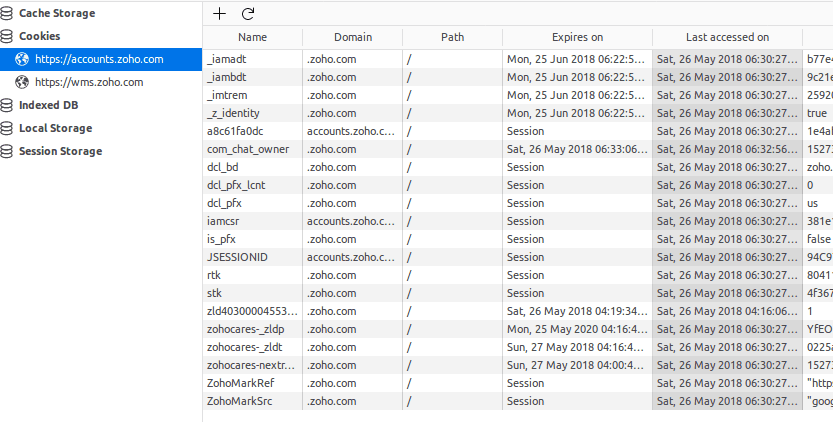This screenshot has width=833, height=422.
Task: Click the Domain column header
Action: (352, 38)
